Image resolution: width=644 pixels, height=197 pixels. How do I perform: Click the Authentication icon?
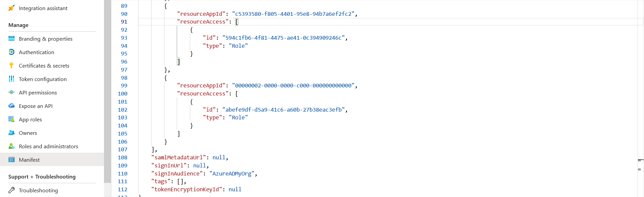pyautogui.click(x=11, y=52)
